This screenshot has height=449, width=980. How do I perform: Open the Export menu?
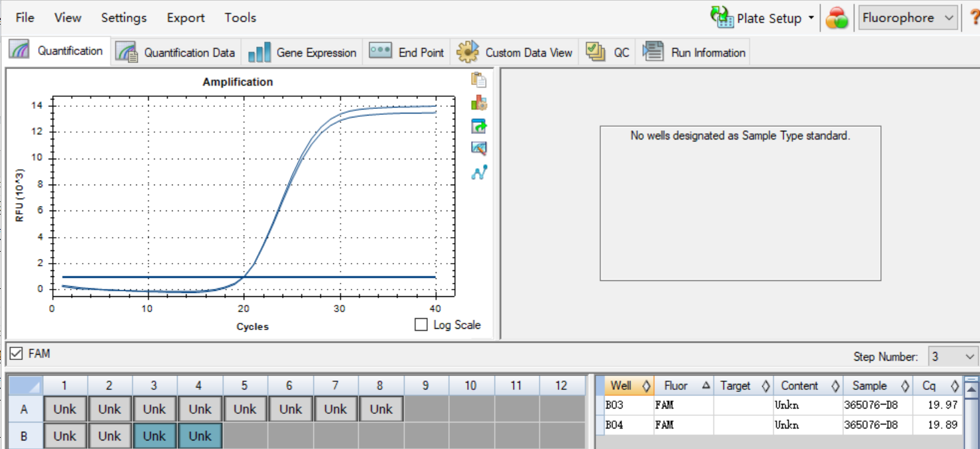186,18
